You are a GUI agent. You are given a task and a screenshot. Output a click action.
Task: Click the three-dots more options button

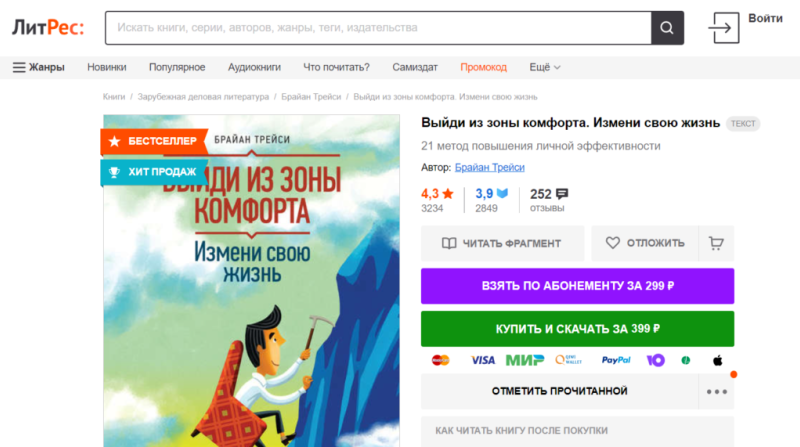click(x=716, y=391)
